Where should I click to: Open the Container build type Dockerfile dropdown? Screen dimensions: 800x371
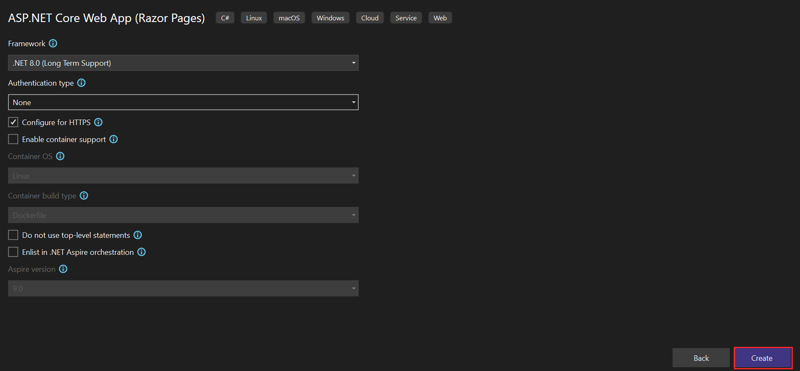[x=183, y=215]
